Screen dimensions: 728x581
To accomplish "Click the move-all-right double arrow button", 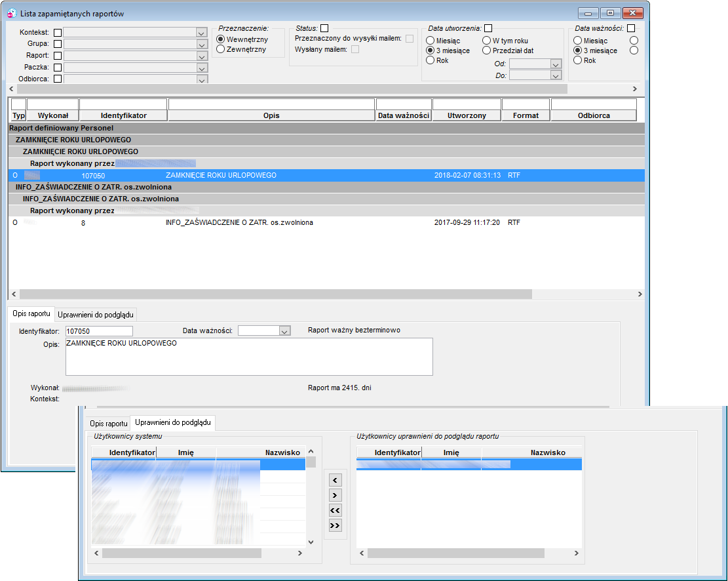I will click(x=335, y=526).
